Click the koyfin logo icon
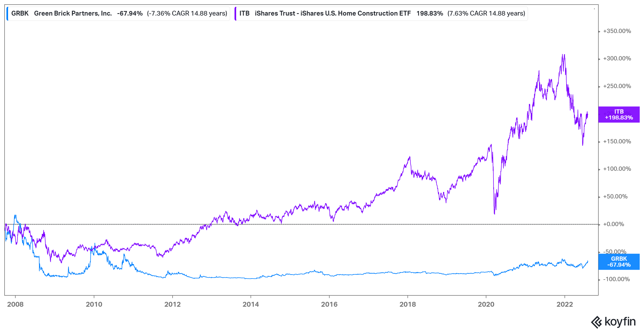Screen dimensions: 644x333 click(x=597, y=322)
